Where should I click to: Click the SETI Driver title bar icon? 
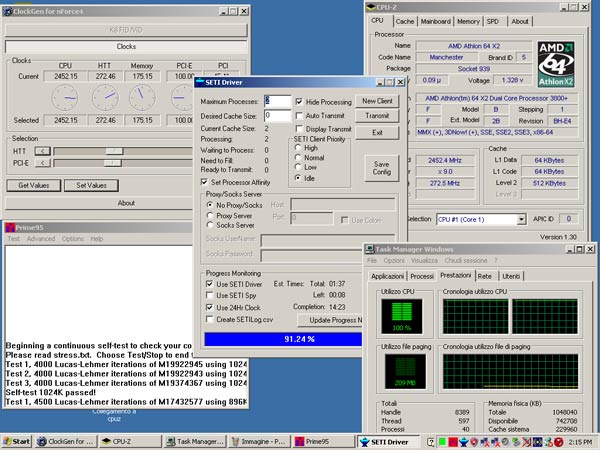[199, 82]
